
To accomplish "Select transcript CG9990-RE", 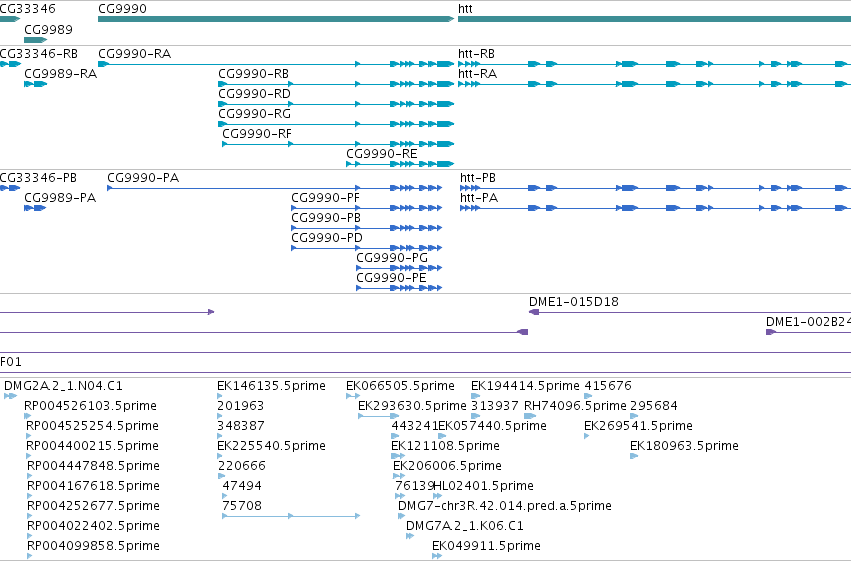I will tap(400, 164).
